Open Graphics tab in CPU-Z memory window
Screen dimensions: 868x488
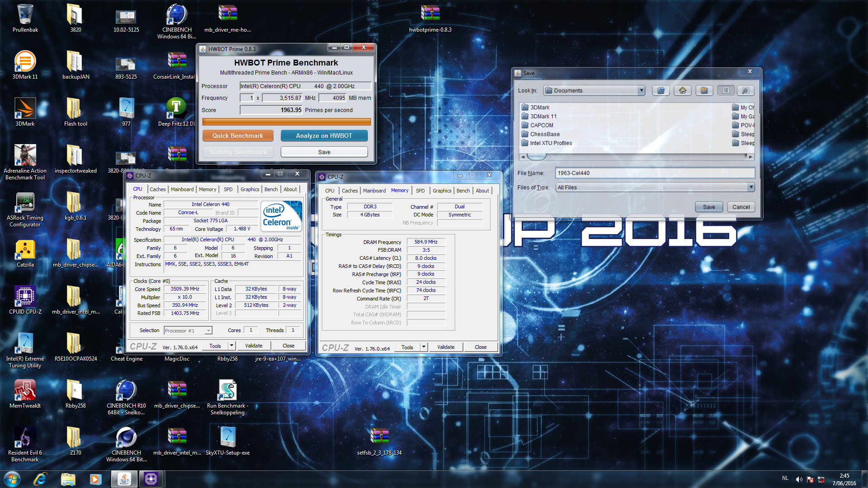pos(442,191)
